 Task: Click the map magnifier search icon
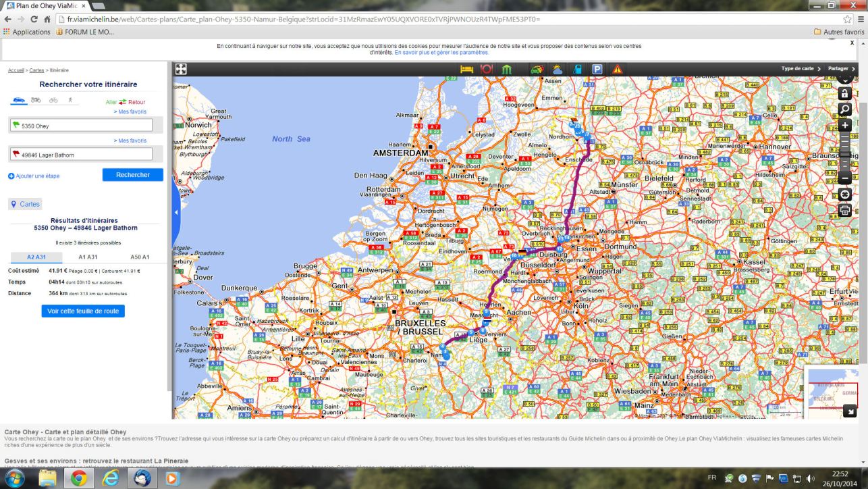[x=844, y=109]
